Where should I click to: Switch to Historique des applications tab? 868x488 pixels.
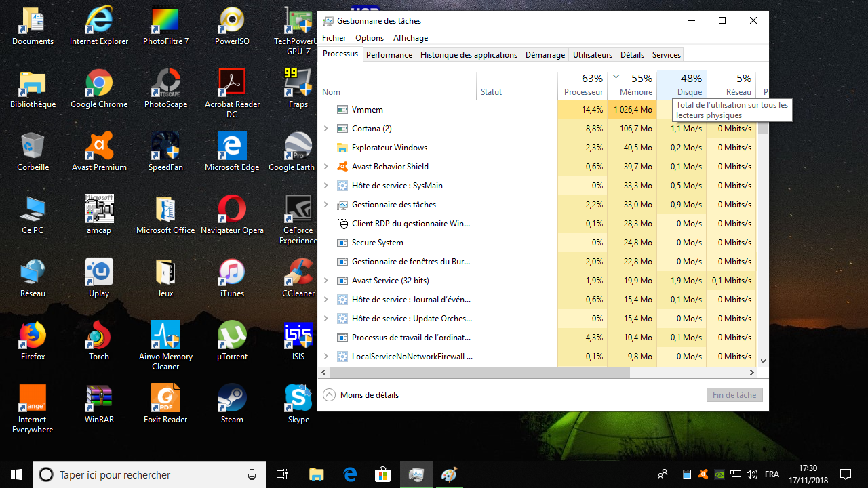tap(469, 55)
